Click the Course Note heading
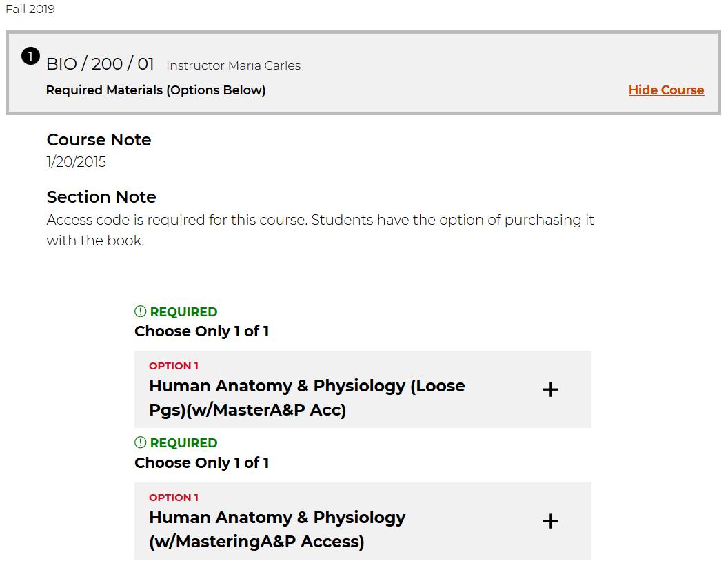The height and width of the screenshot is (572, 728). point(99,140)
